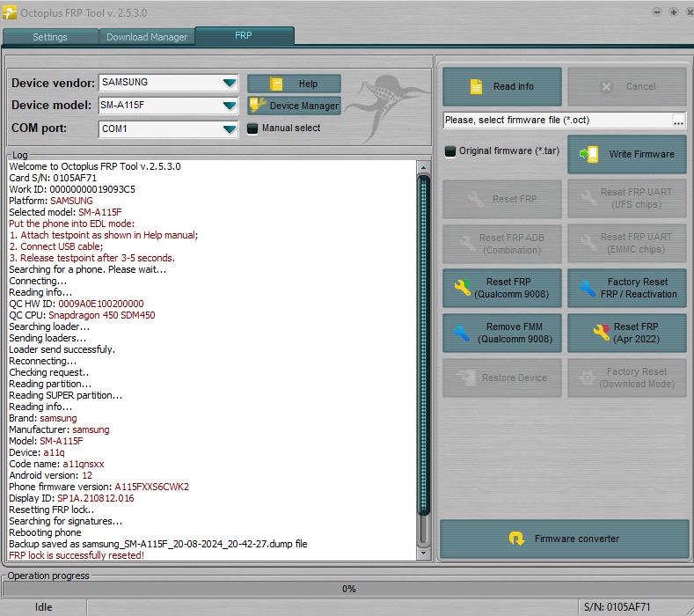Click the 'Display ID: SP1A.210812.016' log line
The image size is (694, 616).
tap(71, 498)
